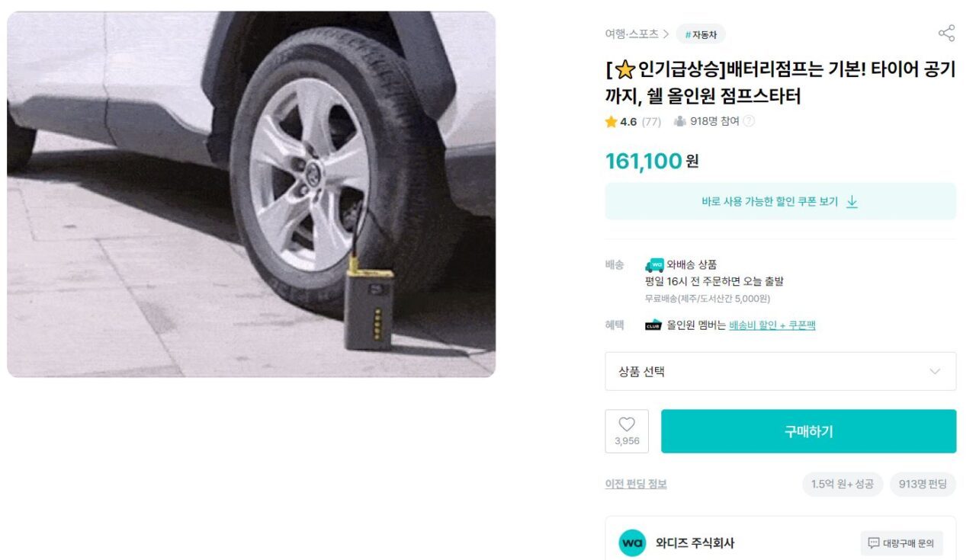Click the chat bubble icon for 대량구매 문의

(x=874, y=543)
